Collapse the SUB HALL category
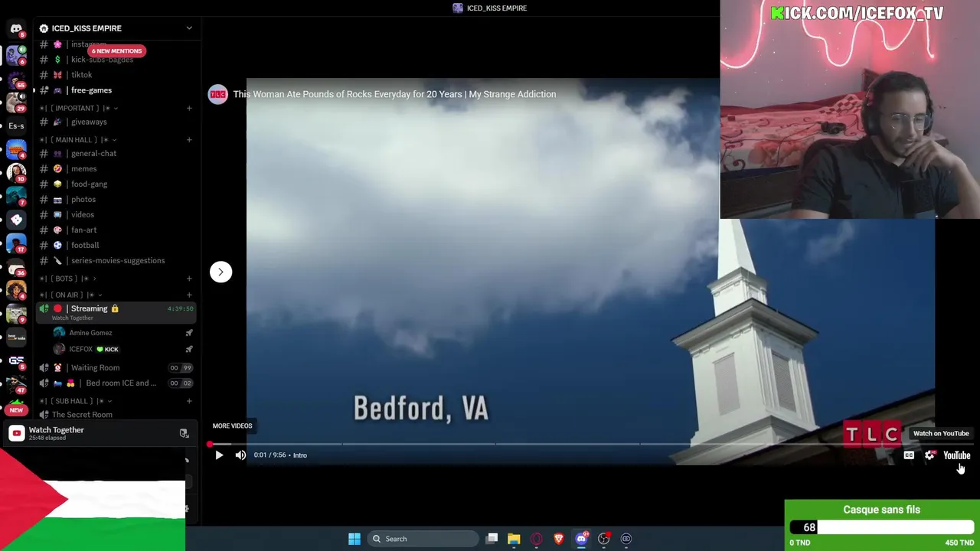 [77, 401]
